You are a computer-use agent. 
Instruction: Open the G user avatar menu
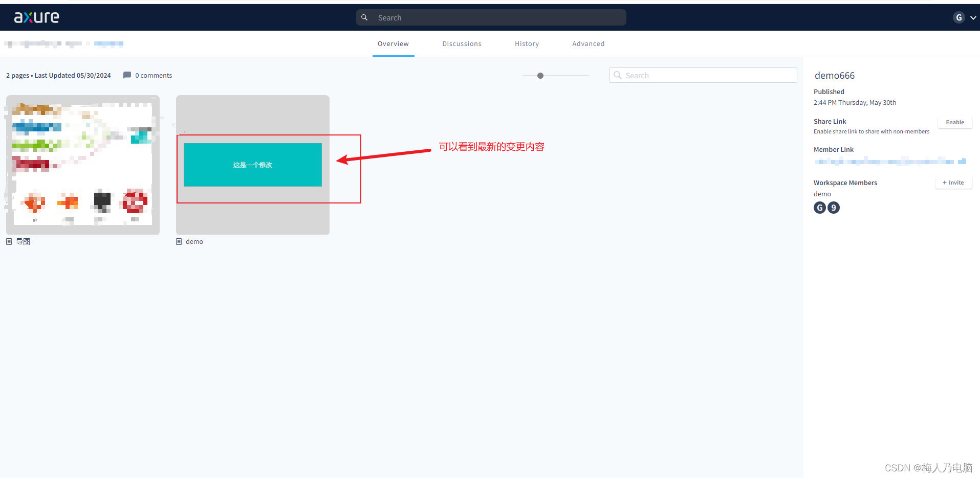pos(959,17)
